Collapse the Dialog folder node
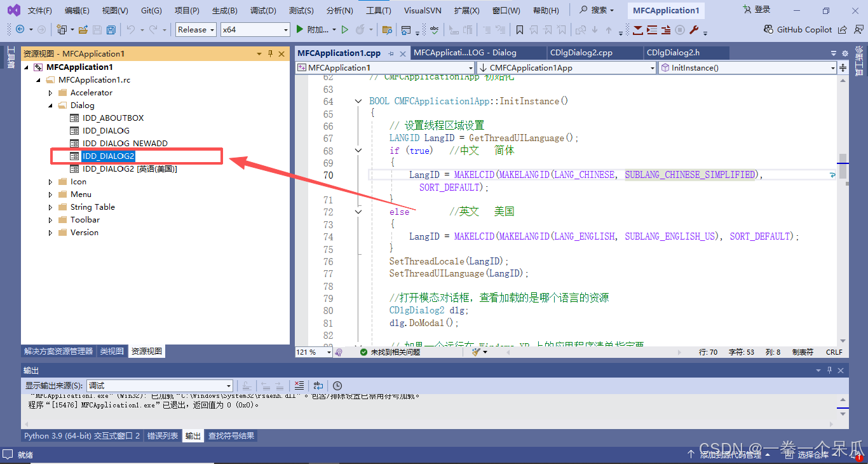Viewport: 868px width, 464px height. click(51, 106)
